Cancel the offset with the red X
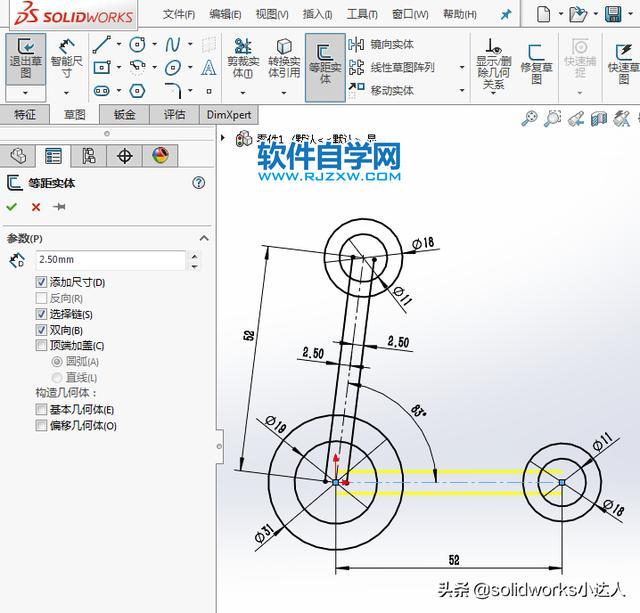 point(36,207)
